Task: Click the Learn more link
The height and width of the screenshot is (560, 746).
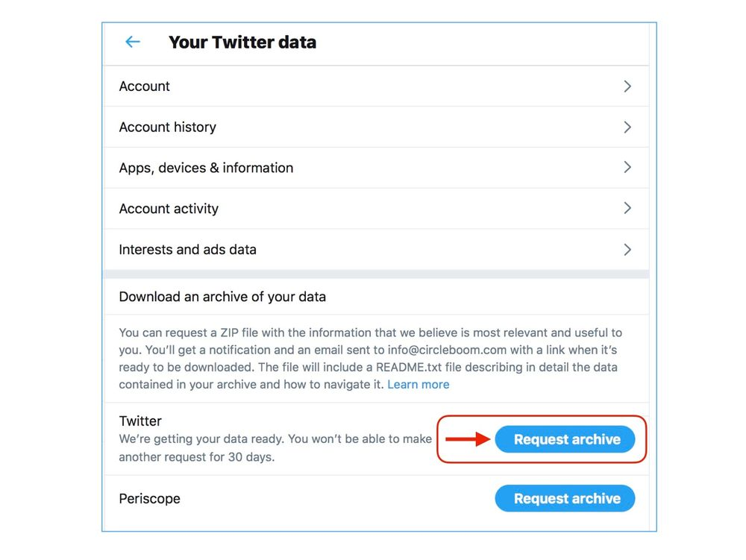Action: coord(419,384)
